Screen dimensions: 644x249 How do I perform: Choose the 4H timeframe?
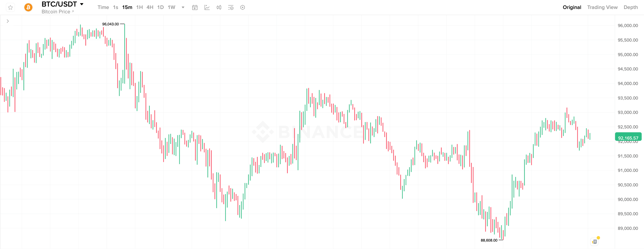150,7
